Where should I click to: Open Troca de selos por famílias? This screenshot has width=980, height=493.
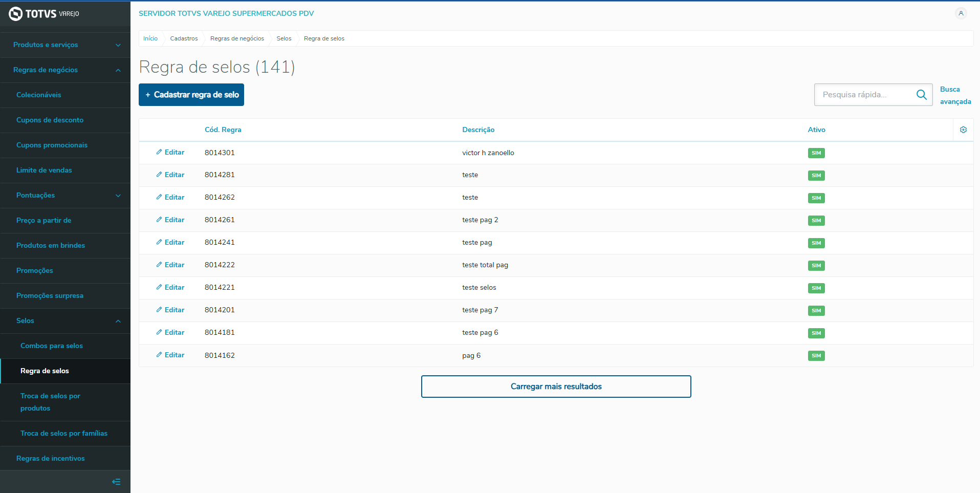[x=65, y=434]
